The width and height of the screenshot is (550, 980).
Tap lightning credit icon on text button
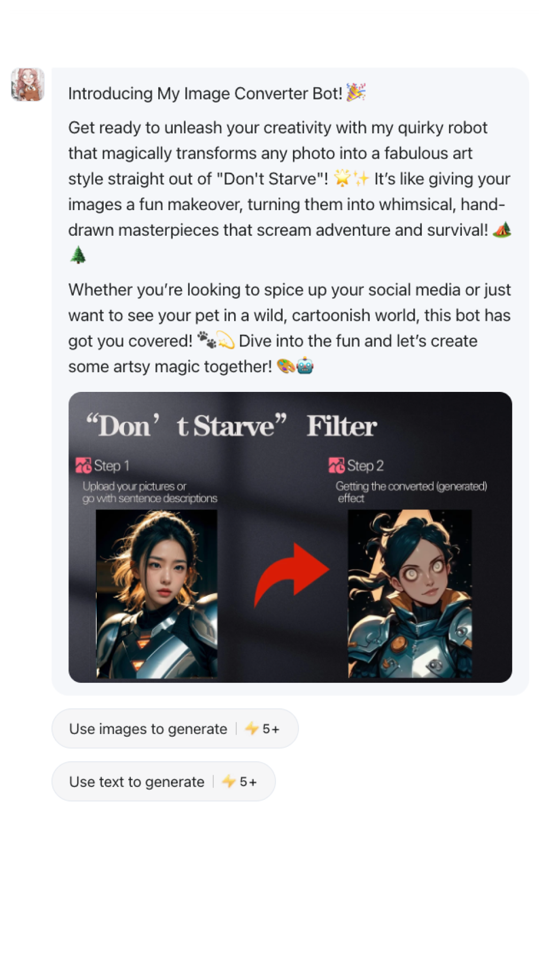click(x=229, y=781)
